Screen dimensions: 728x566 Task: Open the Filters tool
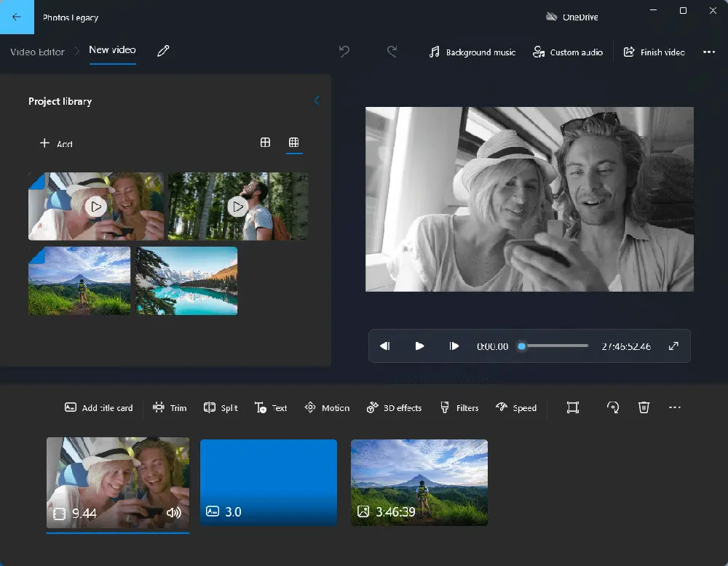pos(459,407)
